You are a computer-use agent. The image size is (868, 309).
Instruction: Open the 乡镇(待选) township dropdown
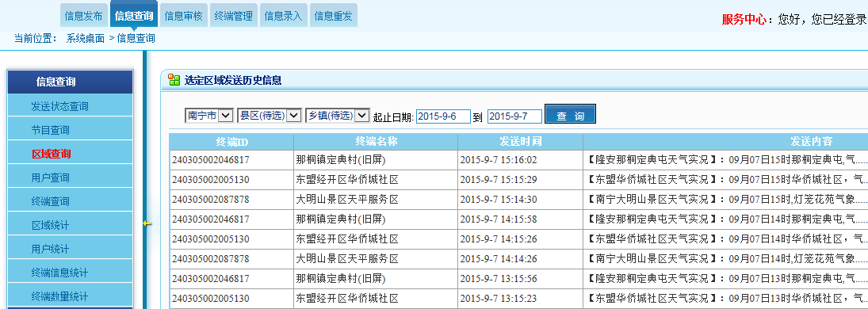[x=338, y=116]
